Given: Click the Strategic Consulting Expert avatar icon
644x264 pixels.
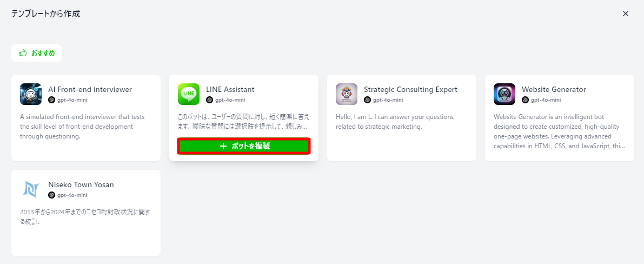Looking at the screenshot, I should click(x=347, y=94).
